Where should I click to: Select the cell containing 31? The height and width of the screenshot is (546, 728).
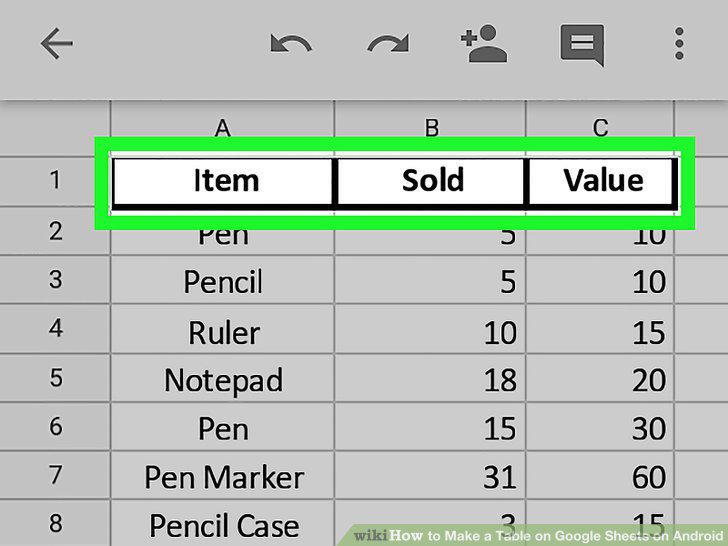430,475
